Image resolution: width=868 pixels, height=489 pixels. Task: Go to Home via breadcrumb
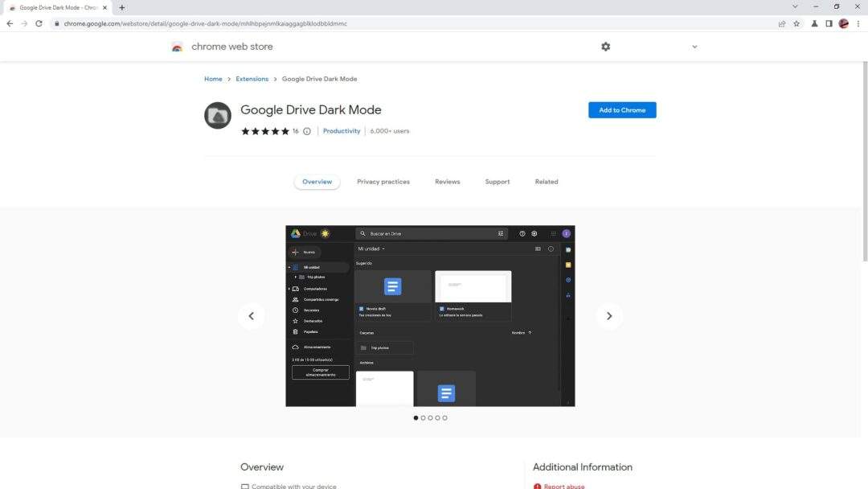213,79
